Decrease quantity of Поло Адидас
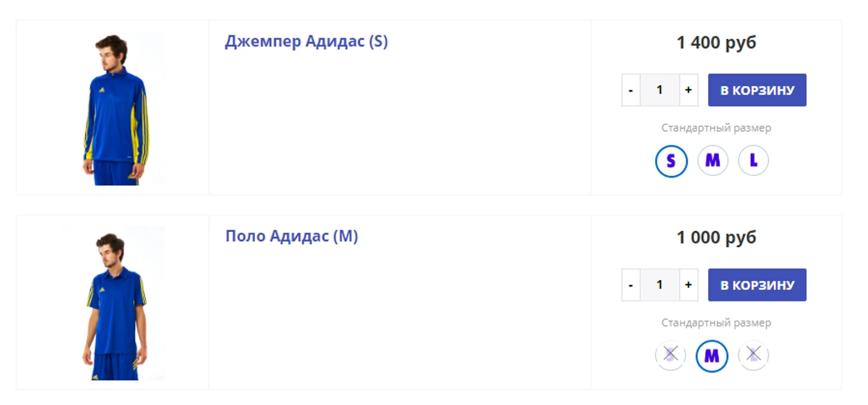Image resolution: width=868 pixels, height=405 pixels. [631, 285]
